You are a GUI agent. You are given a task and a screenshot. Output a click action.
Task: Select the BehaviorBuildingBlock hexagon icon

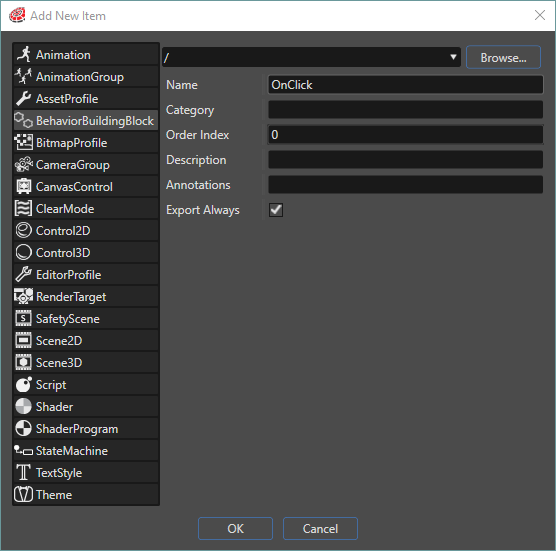tap(23, 121)
